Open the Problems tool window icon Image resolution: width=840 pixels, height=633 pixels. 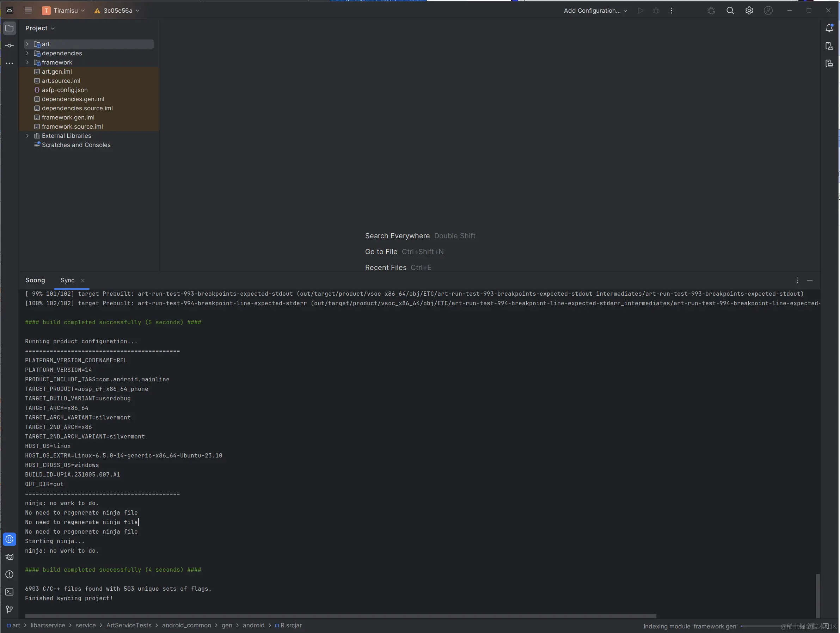(10, 574)
